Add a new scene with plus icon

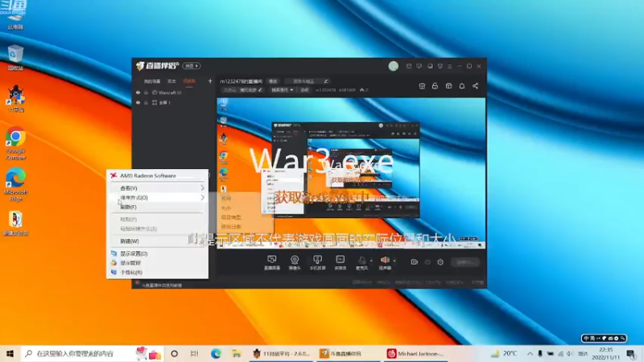pos(210,81)
